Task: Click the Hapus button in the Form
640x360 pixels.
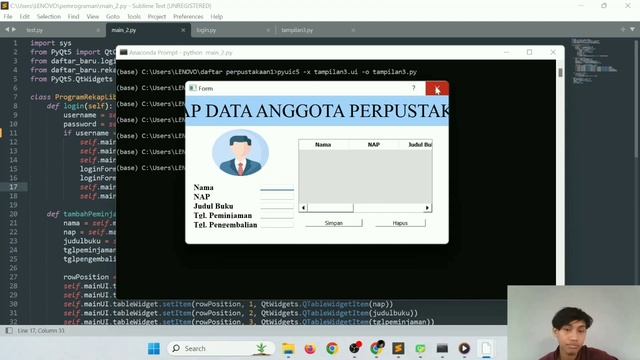Action: click(x=400, y=223)
